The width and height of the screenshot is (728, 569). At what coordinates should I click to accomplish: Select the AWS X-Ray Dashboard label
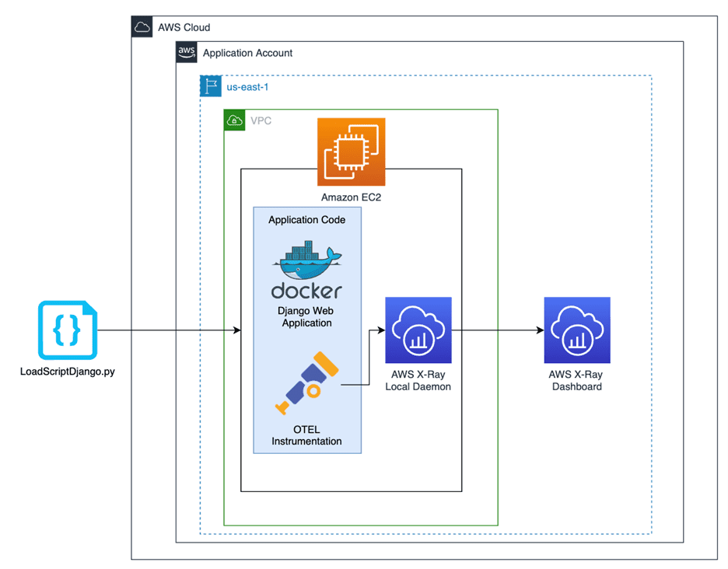[576, 381]
